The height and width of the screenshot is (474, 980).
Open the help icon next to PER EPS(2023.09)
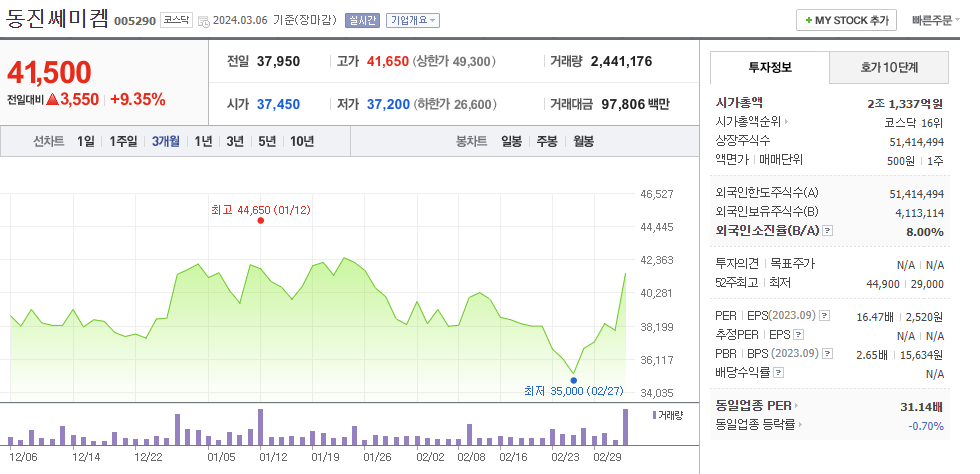click(824, 316)
